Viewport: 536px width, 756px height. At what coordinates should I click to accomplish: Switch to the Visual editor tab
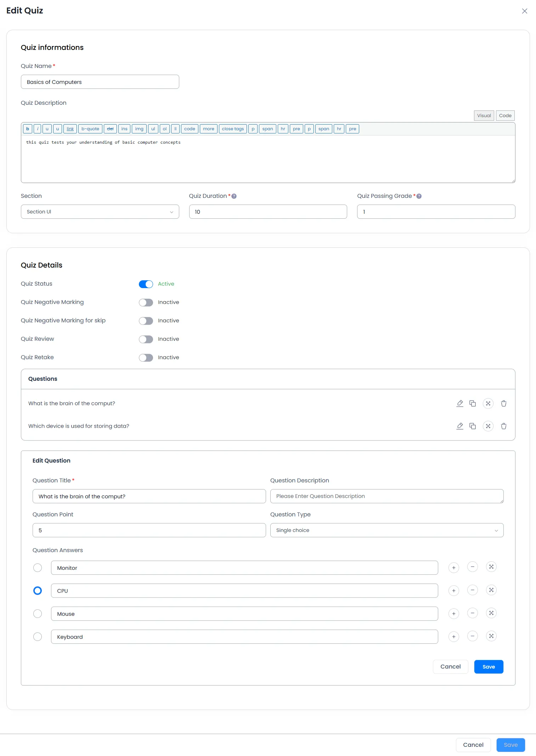pos(484,116)
